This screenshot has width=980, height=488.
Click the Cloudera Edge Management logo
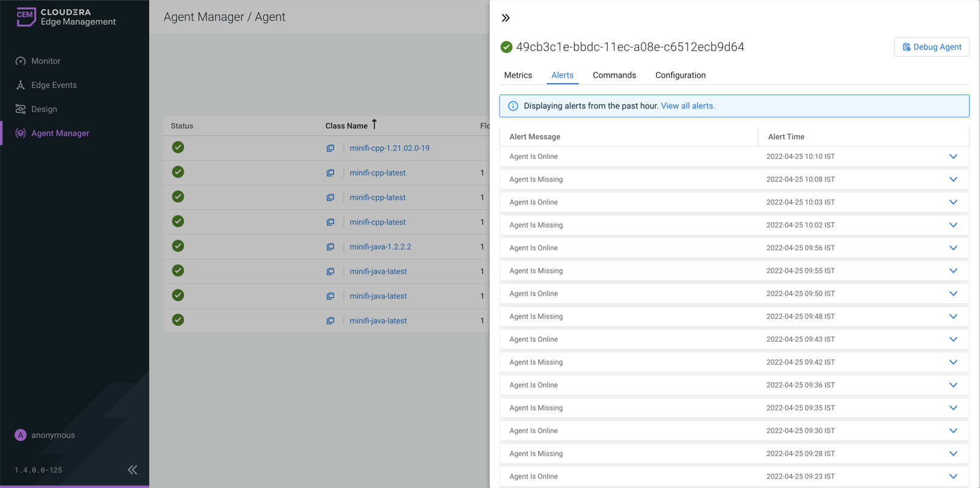point(66,17)
